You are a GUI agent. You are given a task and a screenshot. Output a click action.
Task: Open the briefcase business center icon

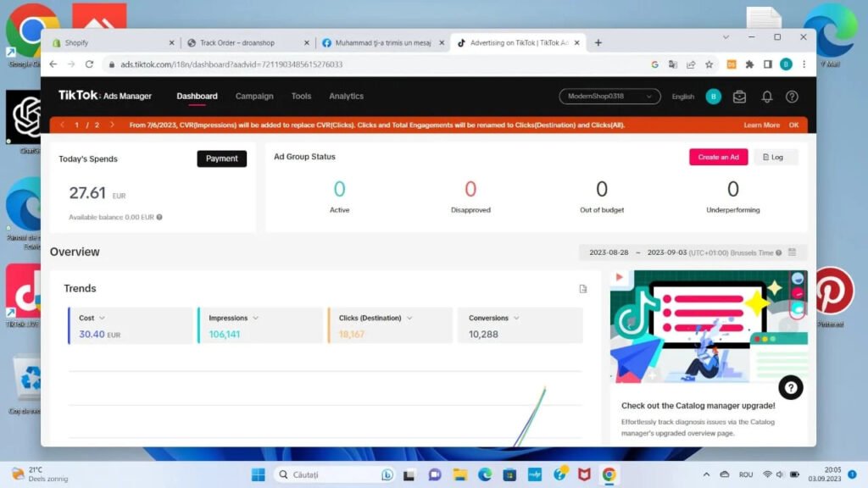[740, 97]
